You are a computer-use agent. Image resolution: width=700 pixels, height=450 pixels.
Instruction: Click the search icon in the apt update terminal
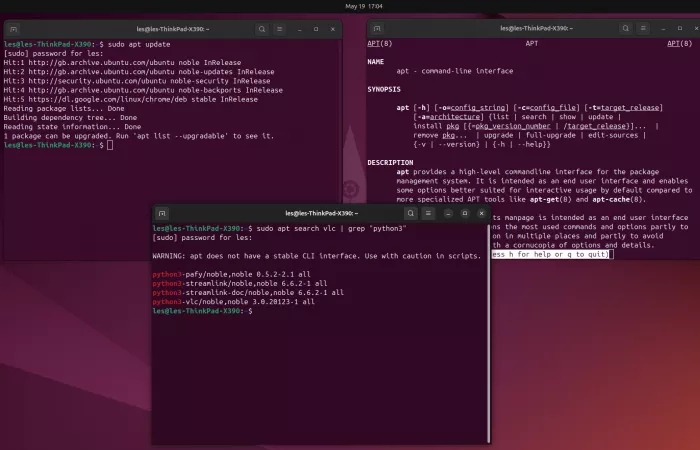[262, 30]
